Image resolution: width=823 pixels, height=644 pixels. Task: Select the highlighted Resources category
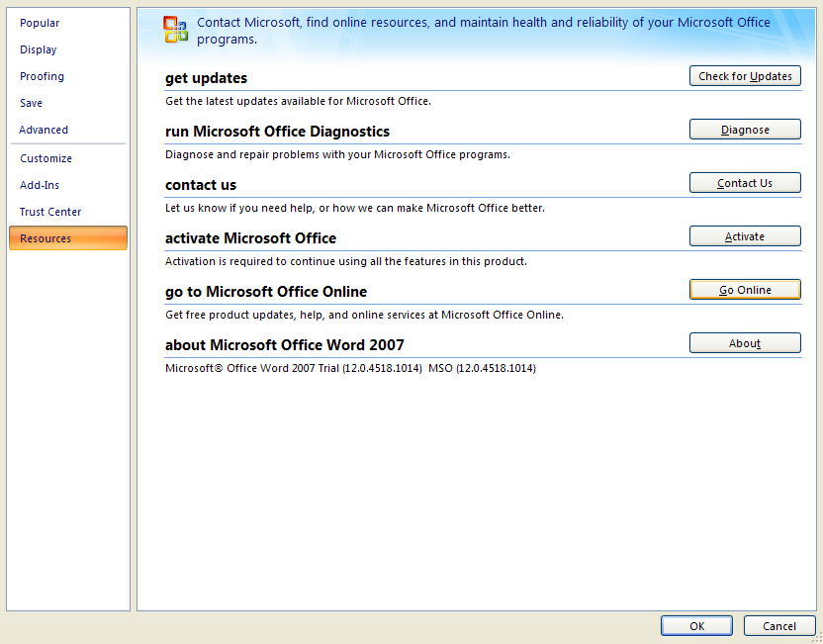[68, 238]
